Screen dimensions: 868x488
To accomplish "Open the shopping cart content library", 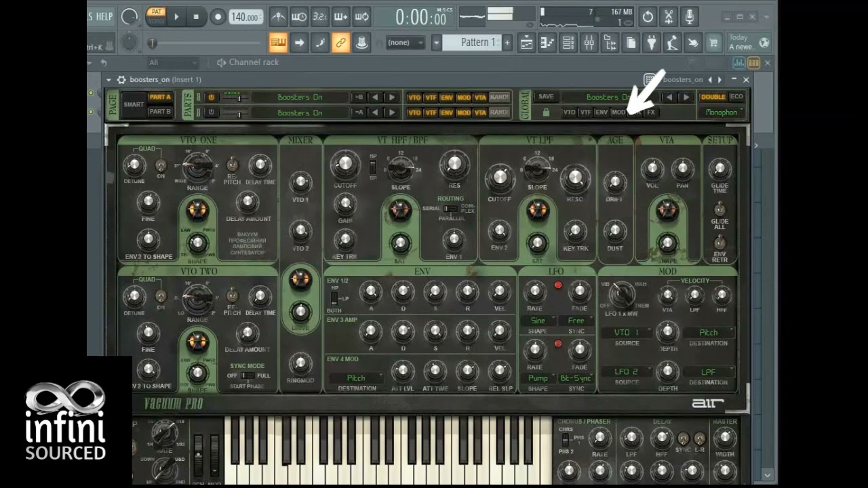I will [713, 43].
